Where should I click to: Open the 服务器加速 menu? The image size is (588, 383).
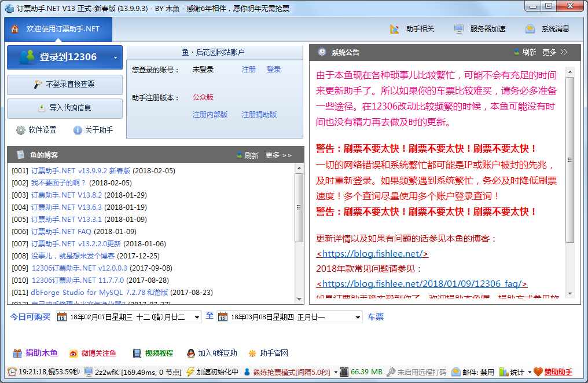pos(480,29)
